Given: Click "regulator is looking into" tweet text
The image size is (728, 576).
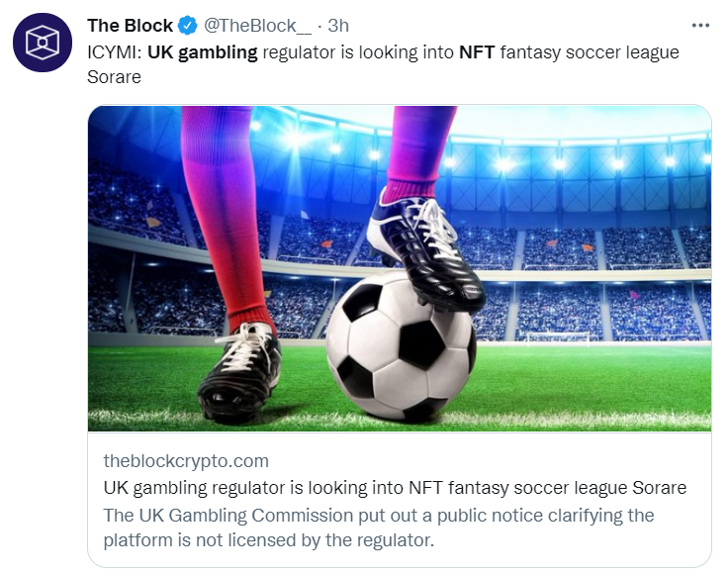Looking at the screenshot, I should click(358, 52).
